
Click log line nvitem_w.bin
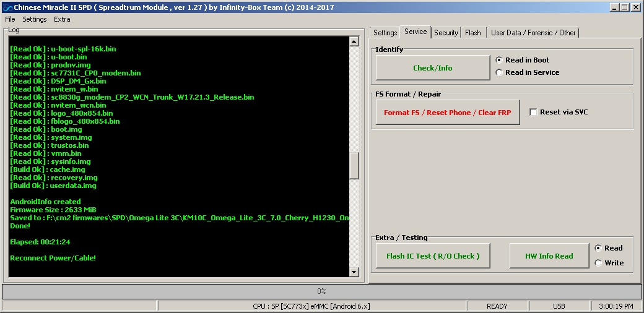point(54,89)
